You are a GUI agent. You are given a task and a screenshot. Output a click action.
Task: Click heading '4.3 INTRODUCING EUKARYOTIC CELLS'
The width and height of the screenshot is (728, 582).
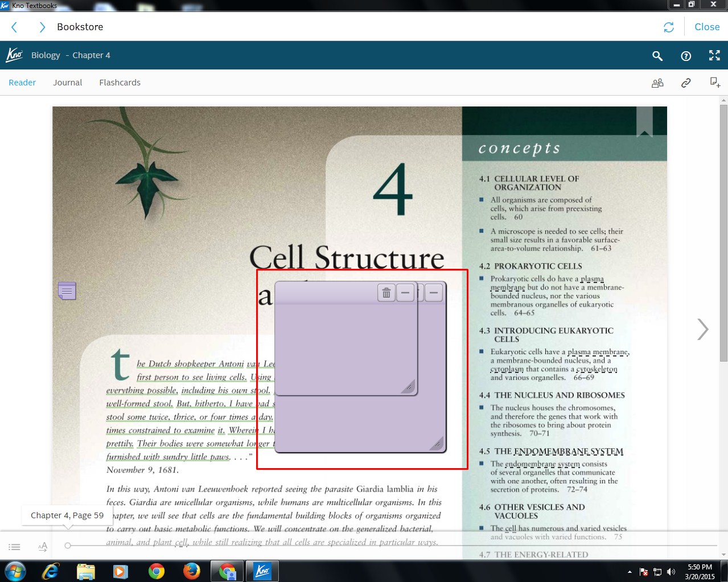pos(546,335)
